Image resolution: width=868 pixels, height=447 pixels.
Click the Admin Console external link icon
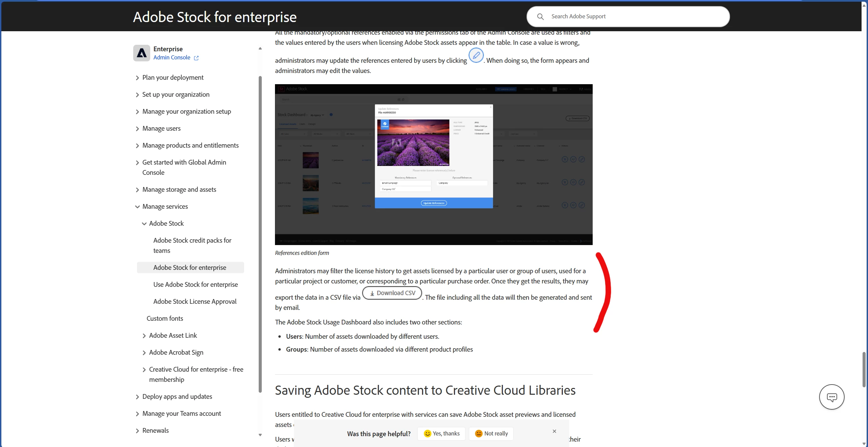(196, 58)
